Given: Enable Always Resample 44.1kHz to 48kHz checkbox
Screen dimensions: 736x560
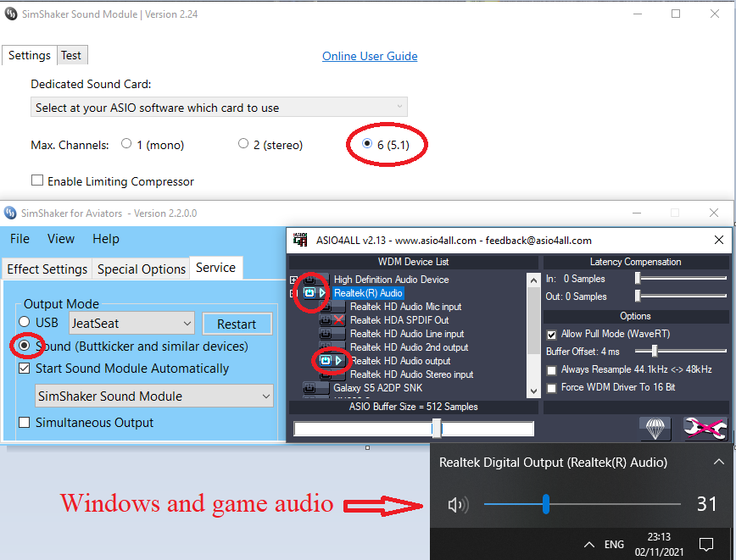Looking at the screenshot, I should [551, 370].
